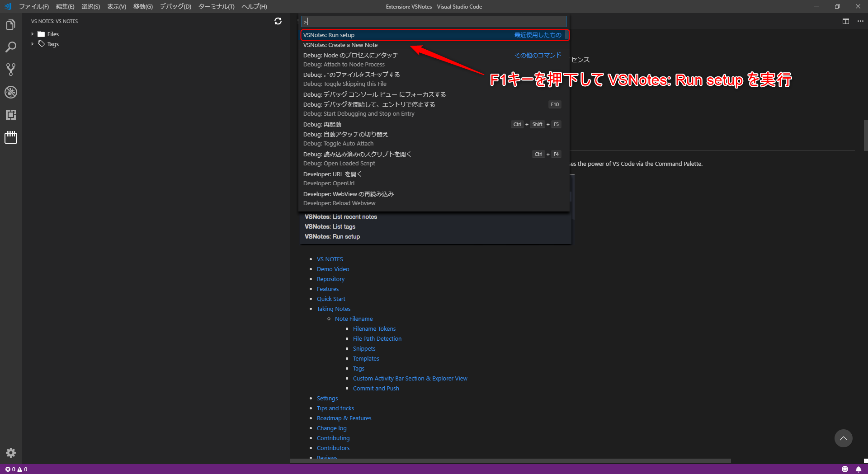868x474 pixels.
Task: Choose 'Debug: Toggle Skipping this File' command
Action: pos(434,79)
